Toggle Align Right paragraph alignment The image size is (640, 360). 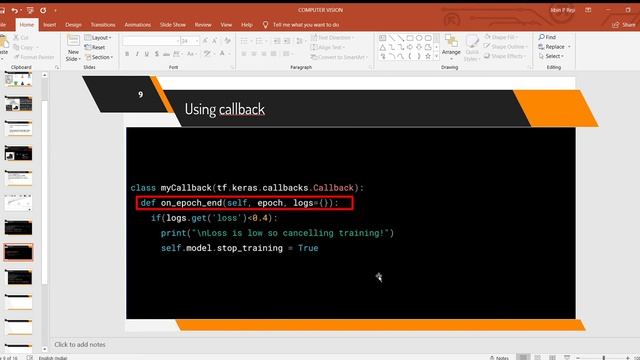(264, 54)
